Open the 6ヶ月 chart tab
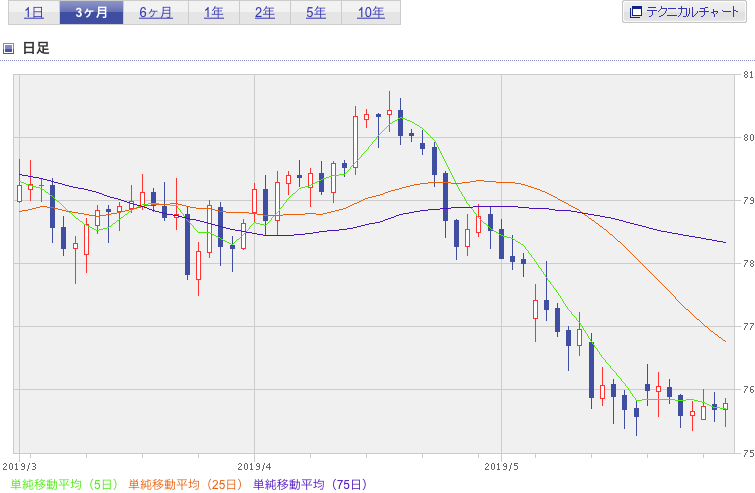This screenshot has width=755, height=493. (156, 12)
